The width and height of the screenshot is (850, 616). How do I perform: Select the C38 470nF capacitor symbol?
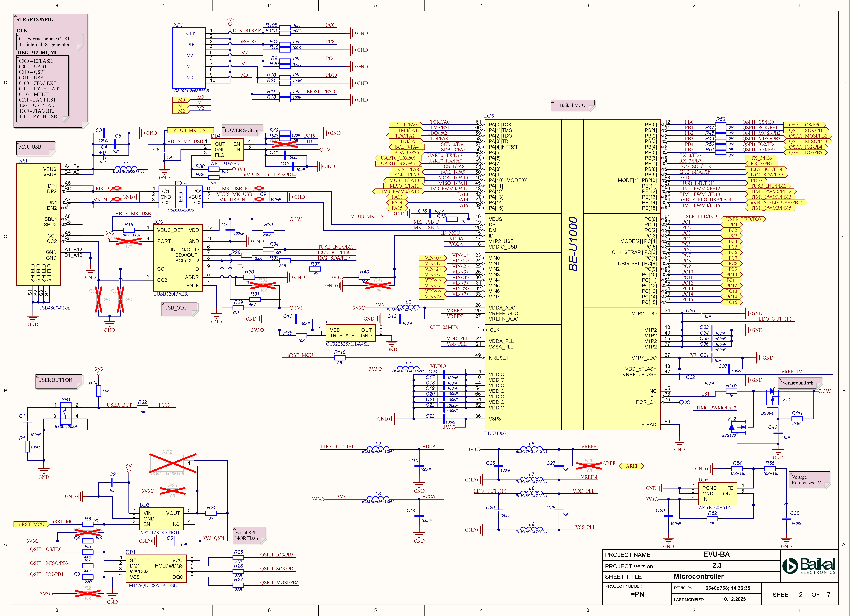[786, 519]
